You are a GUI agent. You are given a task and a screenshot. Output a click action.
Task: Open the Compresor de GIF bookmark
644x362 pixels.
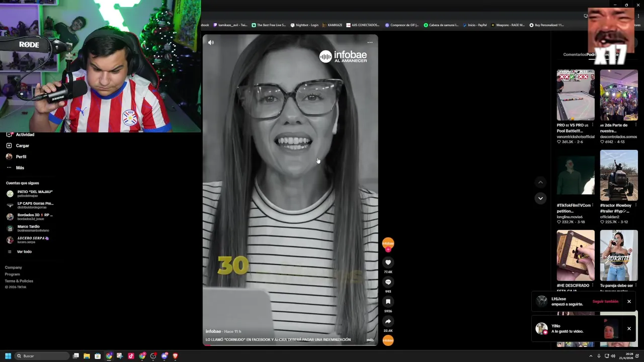coord(402,25)
